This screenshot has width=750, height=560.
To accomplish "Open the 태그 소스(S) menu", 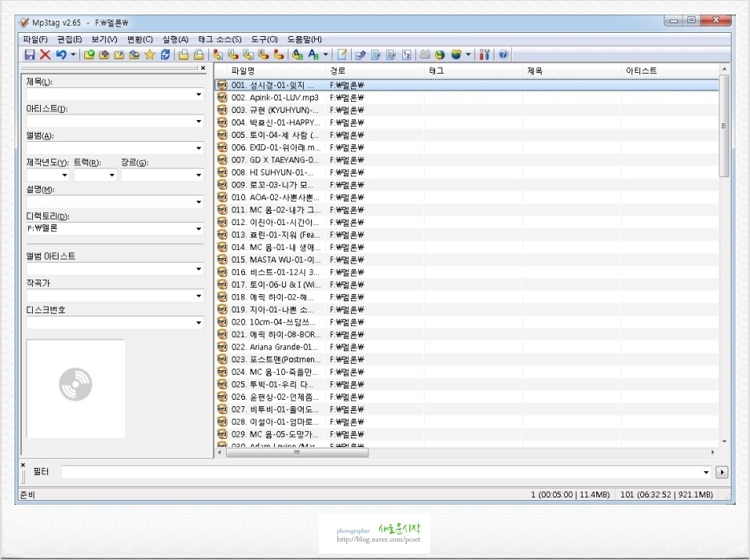I will (x=220, y=39).
